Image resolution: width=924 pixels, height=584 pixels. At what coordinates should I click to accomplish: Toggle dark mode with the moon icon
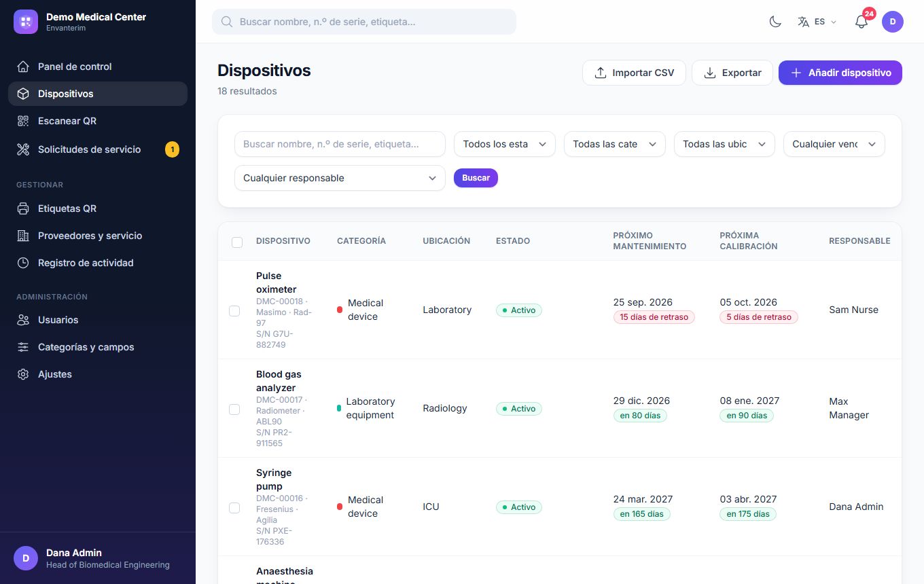pos(775,22)
